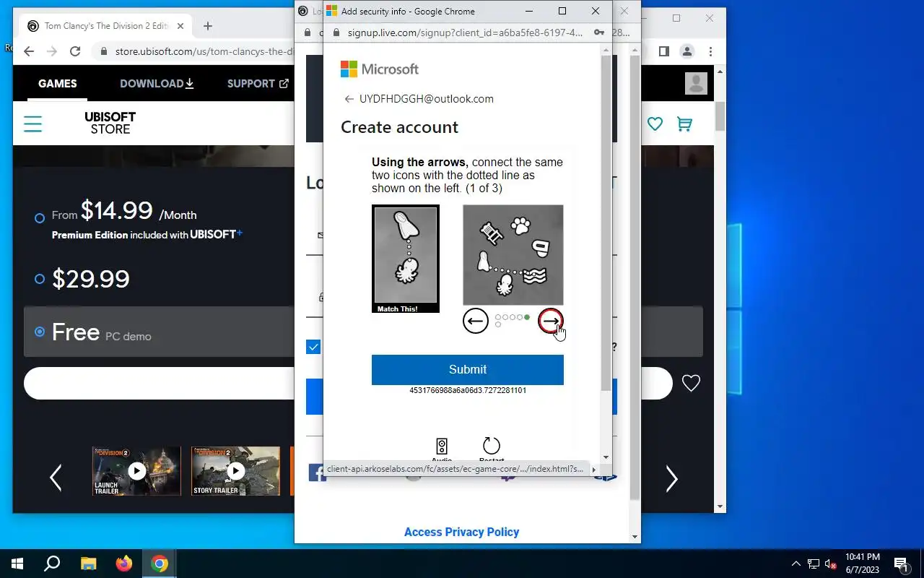The width and height of the screenshot is (924, 578).
Task: Play the Launch Trailer thumbnail
Action: tap(136, 471)
